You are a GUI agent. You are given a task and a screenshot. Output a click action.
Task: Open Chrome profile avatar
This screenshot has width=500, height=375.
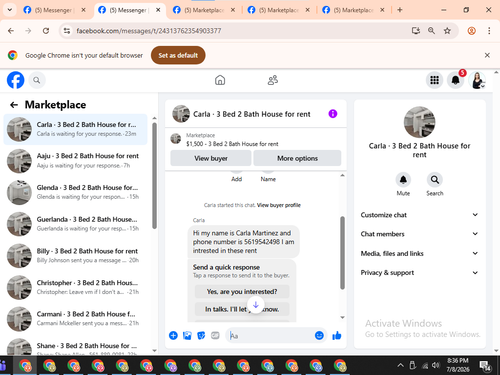(471, 31)
